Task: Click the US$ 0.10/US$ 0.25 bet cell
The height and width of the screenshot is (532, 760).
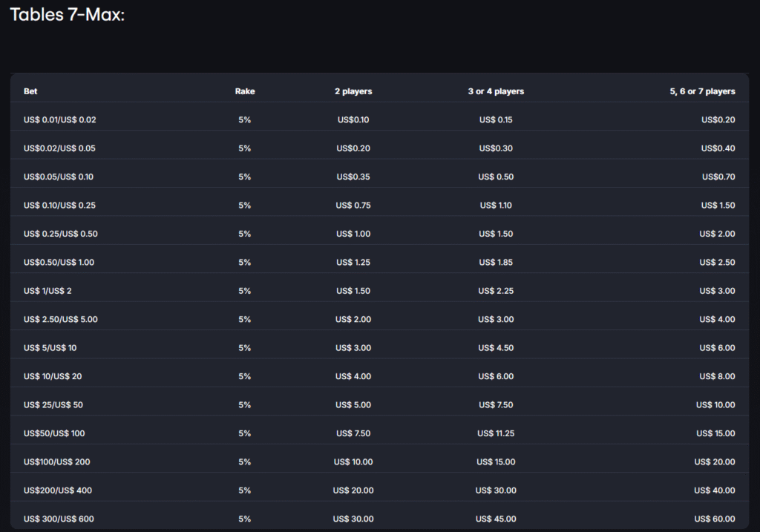Action: [x=59, y=206]
